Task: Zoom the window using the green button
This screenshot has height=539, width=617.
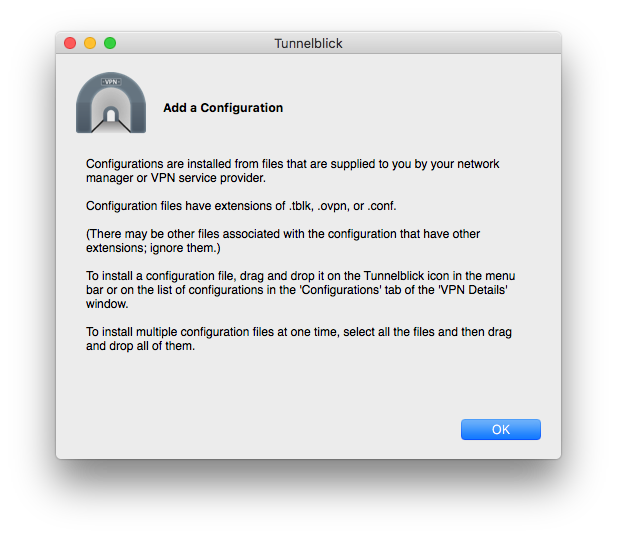Action: [110, 43]
